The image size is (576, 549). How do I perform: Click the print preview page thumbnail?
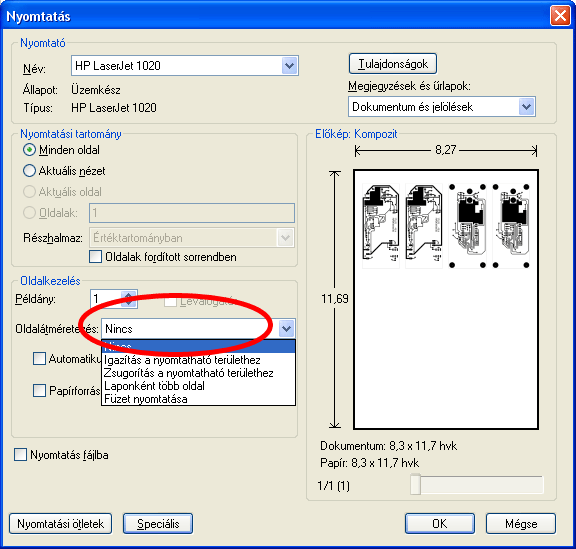[x=446, y=299]
